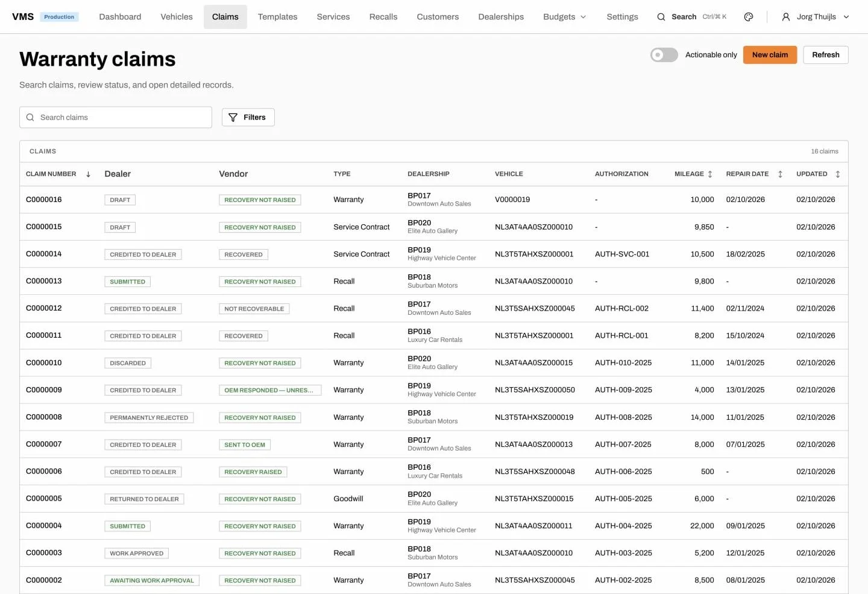Expand the Budgets dropdown menu
Screen dimensions: 868x594
point(565,17)
